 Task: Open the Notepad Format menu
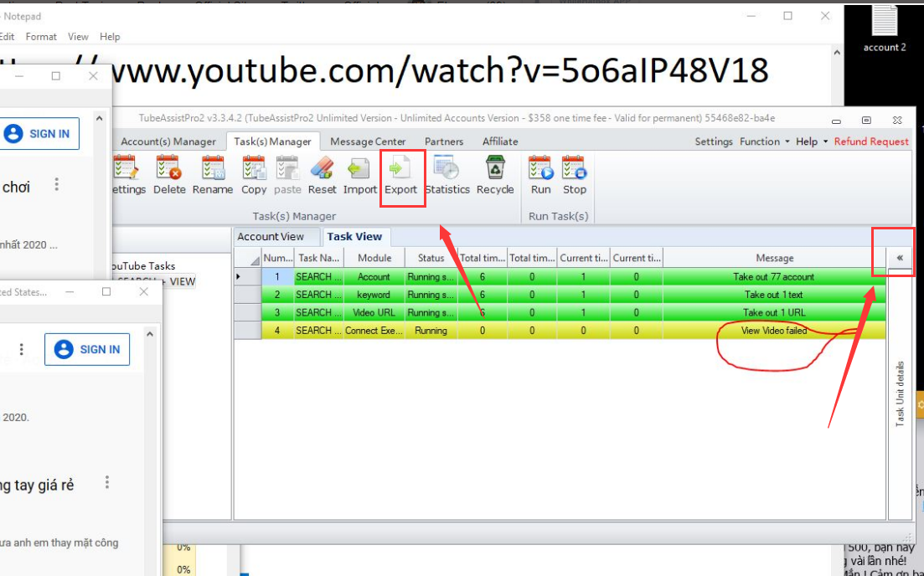pos(41,37)
